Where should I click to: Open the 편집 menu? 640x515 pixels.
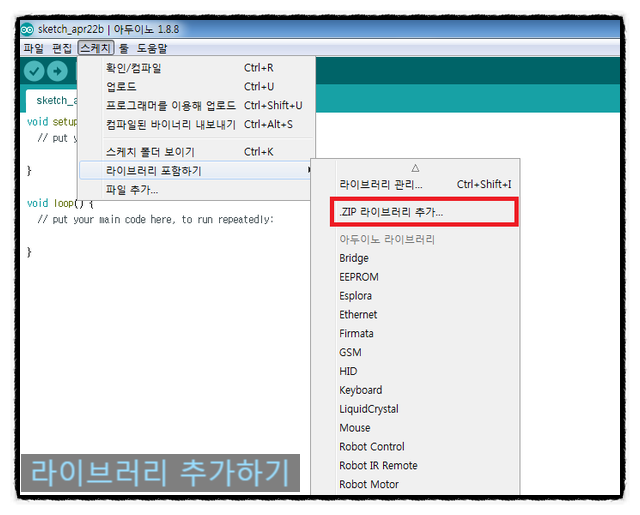coord(61,48)
